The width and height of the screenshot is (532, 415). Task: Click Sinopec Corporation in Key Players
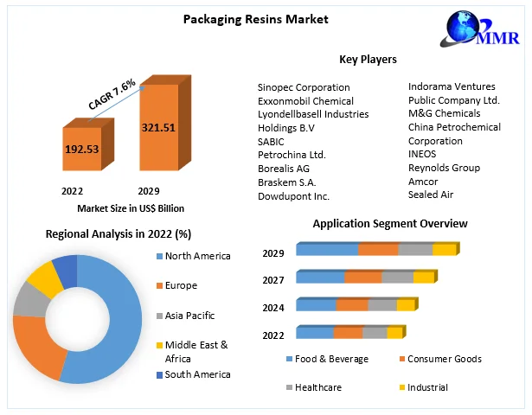304,87
